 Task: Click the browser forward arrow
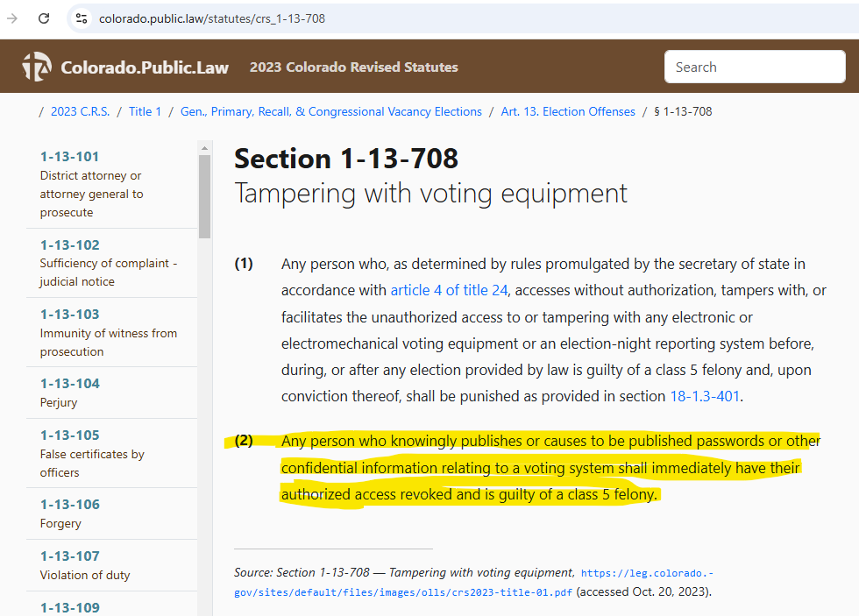pyautogui.click(x=12, y=18)
